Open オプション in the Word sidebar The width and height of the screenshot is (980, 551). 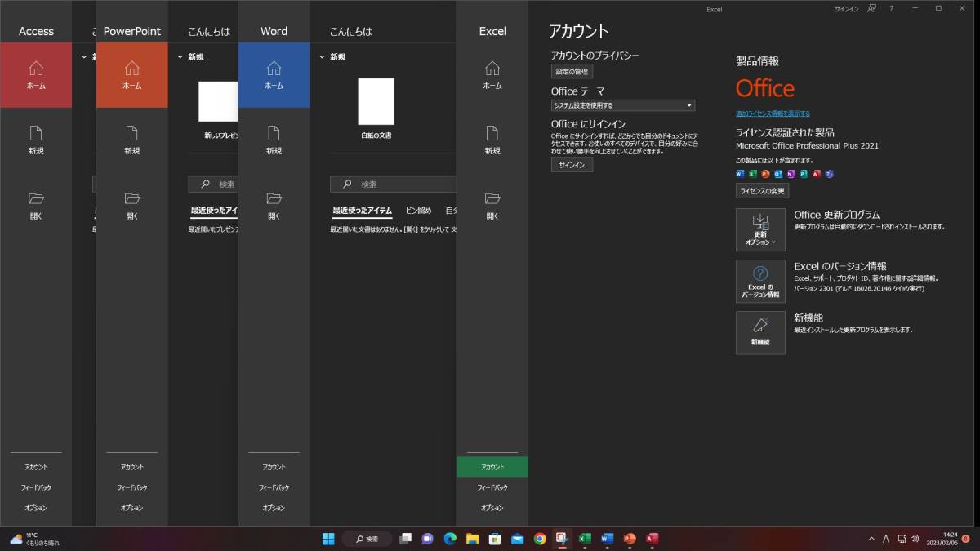(274, 508)
